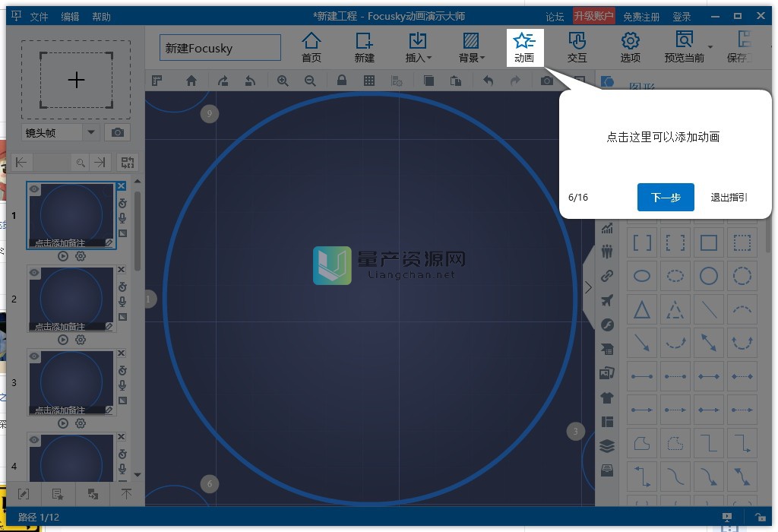The image size is (778, 532).
Task: Click path marker 9 on canvas
Action: 210,114
